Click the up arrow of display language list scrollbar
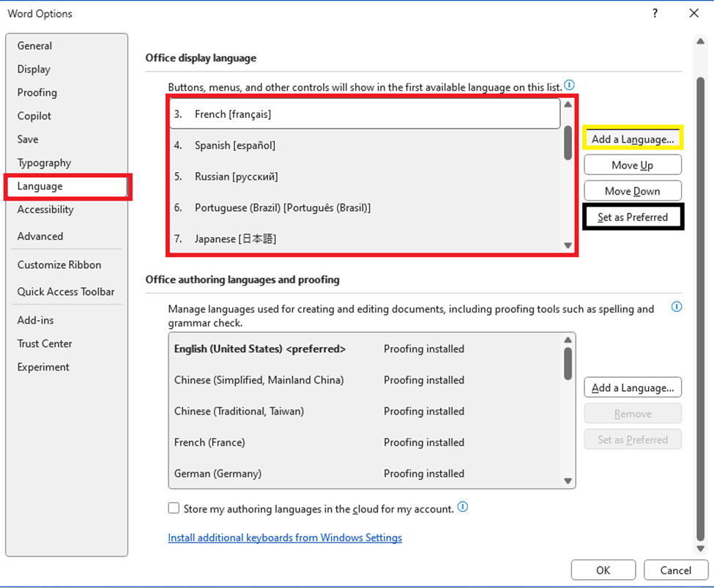 tap(568, 104)
